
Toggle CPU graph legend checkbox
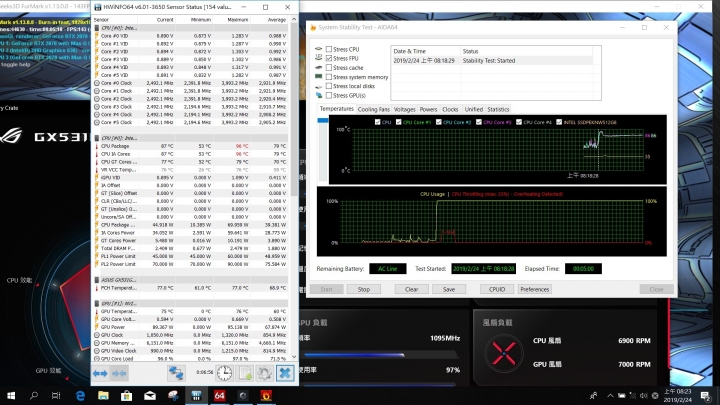pos(377,122)
